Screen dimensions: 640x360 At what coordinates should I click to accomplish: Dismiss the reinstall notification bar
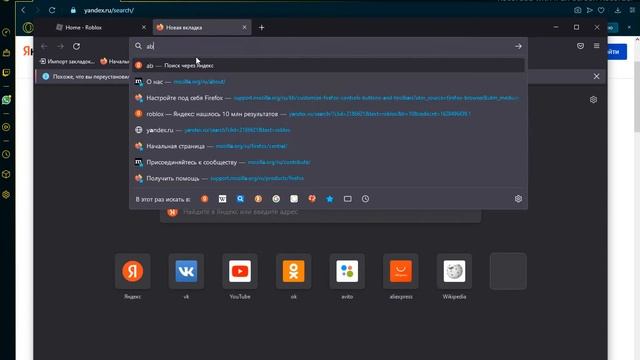click(596, 76)
